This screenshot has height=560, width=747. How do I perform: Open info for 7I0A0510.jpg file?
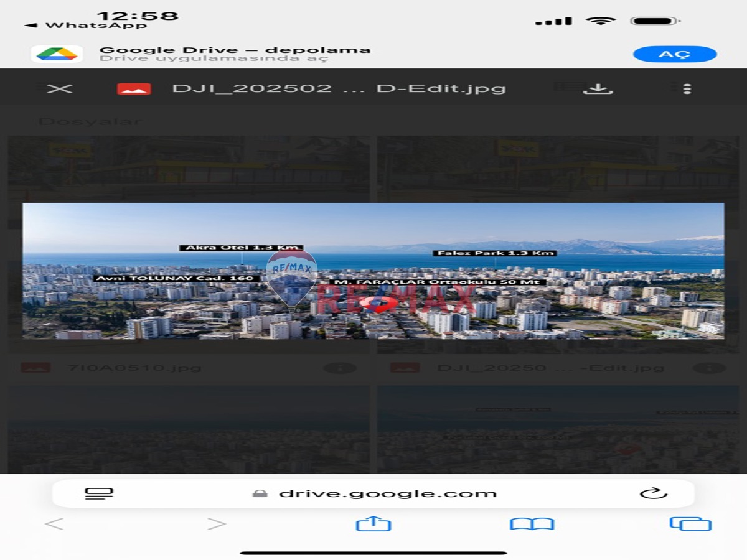pos(340,368)
